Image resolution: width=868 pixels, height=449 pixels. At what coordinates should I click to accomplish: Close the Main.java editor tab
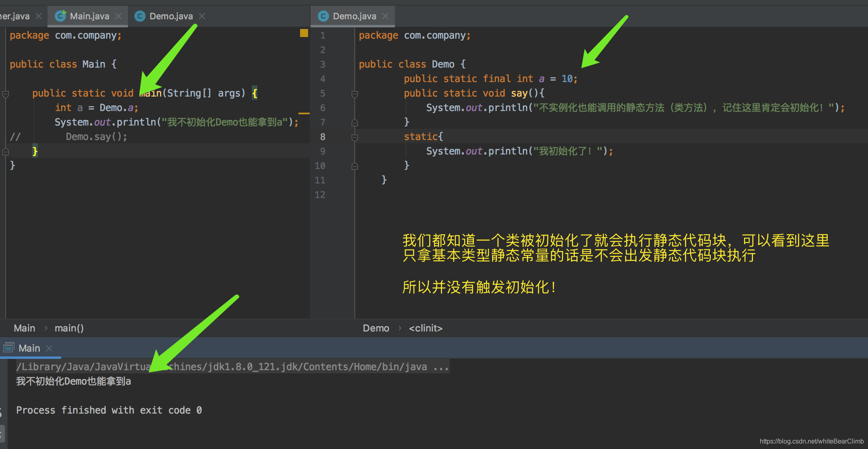tap(118, 16)
